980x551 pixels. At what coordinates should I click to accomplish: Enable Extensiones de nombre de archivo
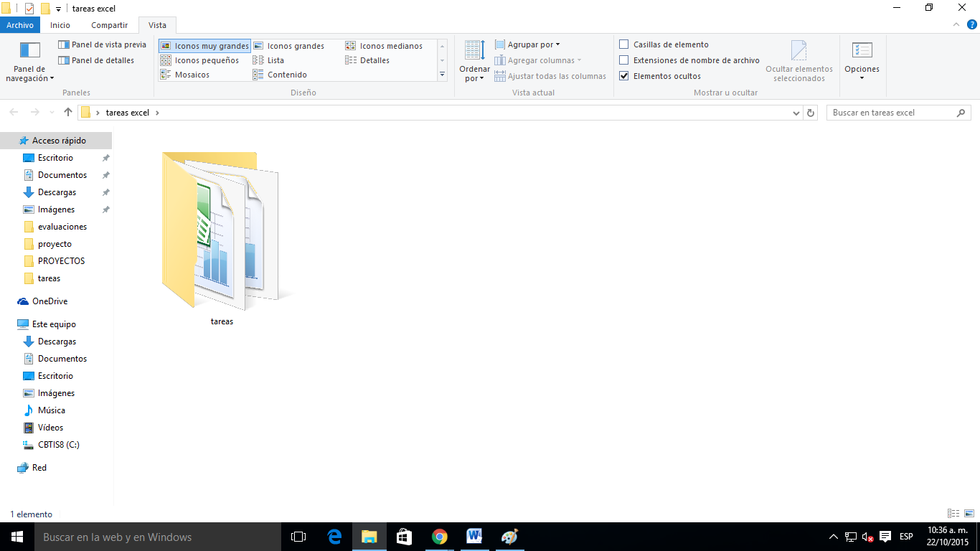pos(623,60)
